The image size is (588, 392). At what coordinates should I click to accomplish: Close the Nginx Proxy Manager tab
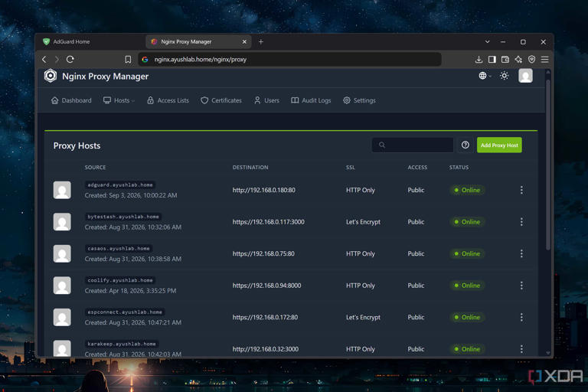point(244,41)
